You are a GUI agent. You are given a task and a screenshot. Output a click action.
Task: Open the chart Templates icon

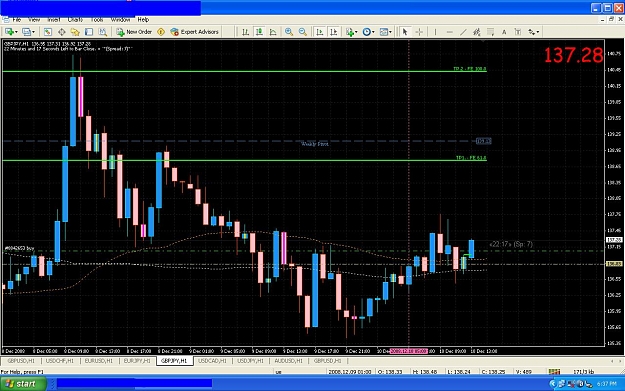tap(383, 31)
